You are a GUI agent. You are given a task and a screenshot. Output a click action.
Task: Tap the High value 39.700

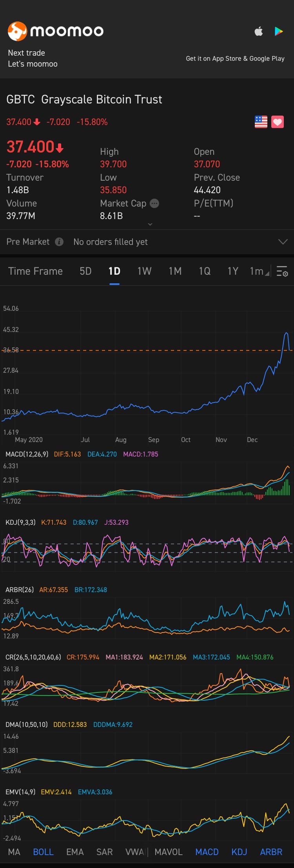tap(113, 164)
